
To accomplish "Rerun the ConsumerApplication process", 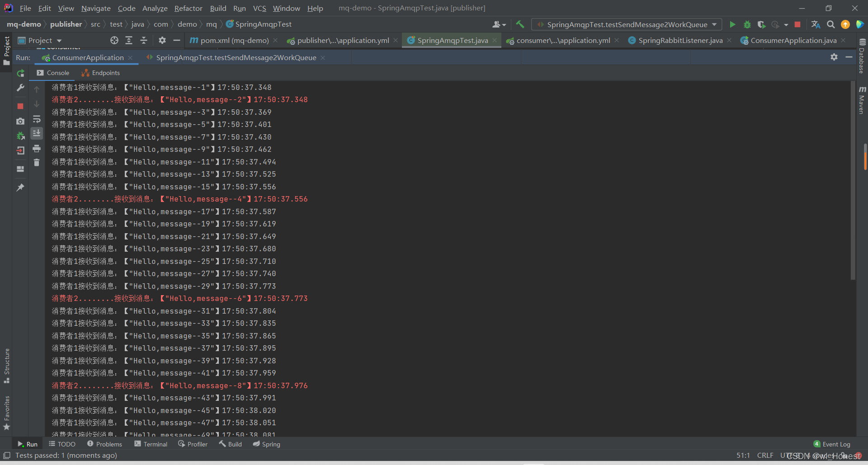I will [20, 73].
